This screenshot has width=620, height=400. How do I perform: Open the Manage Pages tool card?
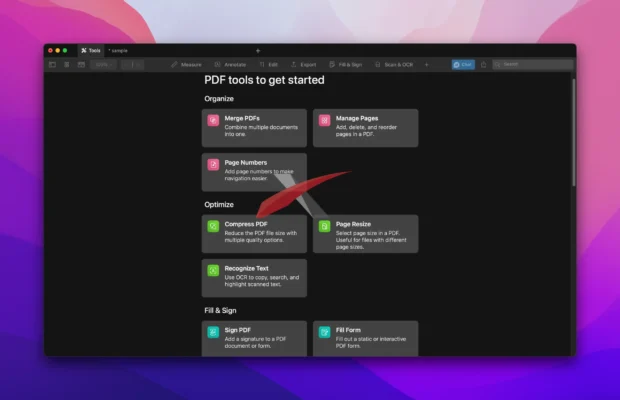pos(365,128)
